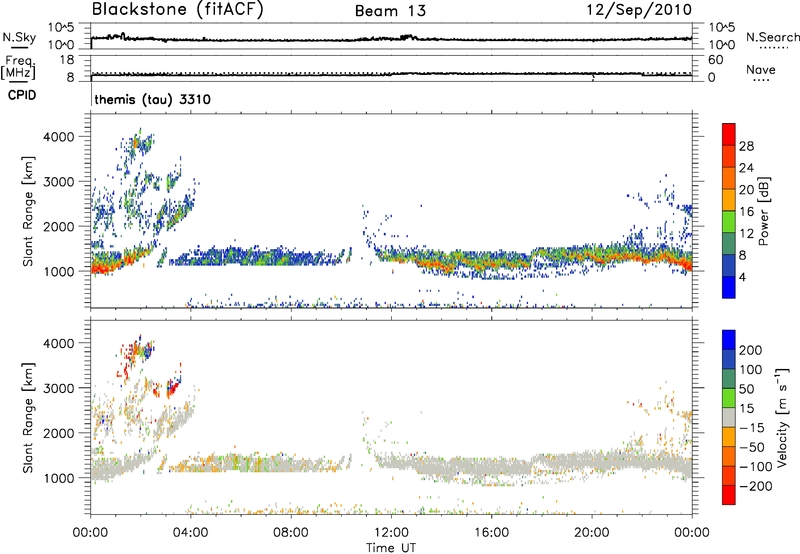Click the lower panel 'Slant Range [km]' label
This screenshot has width=800, height=554.
(x=28, y=417)
